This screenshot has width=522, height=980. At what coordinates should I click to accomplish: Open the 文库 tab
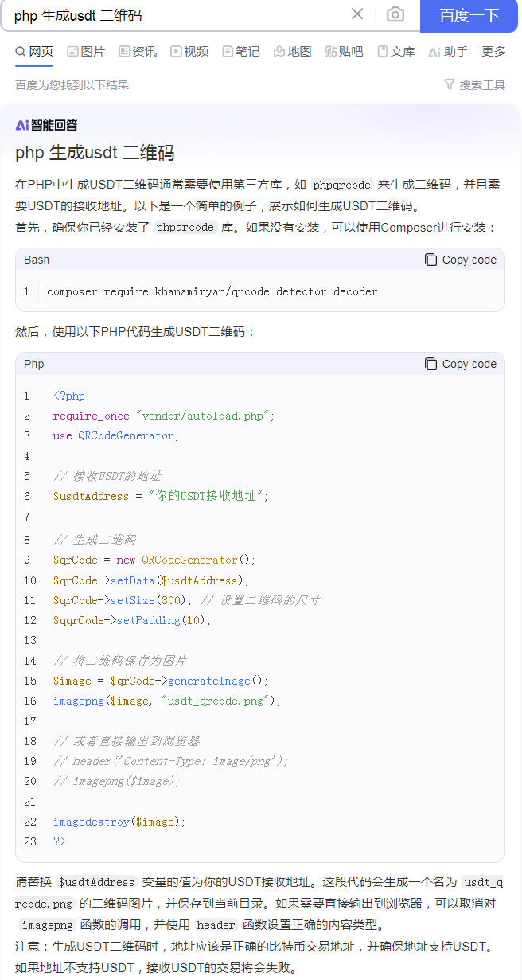click(396, 52)
